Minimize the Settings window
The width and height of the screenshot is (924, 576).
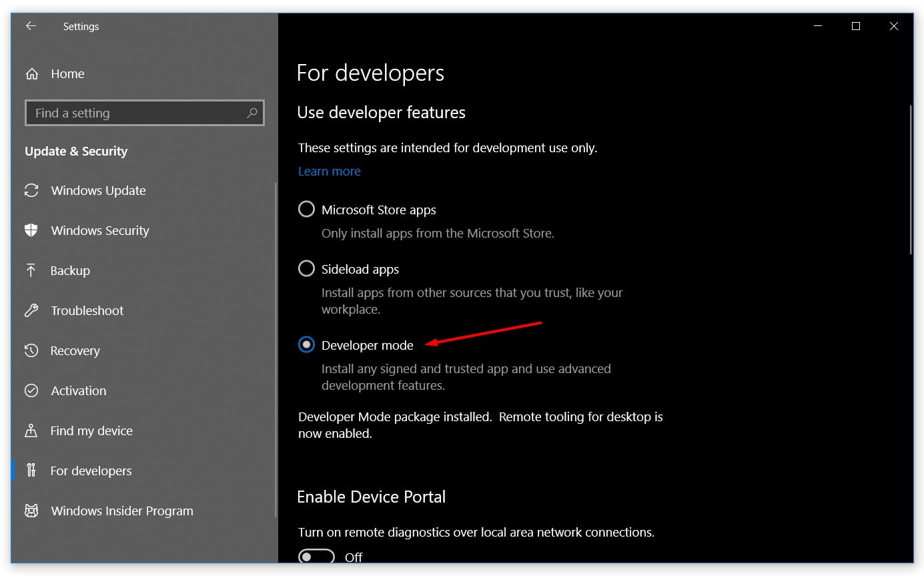coord(818,26)
